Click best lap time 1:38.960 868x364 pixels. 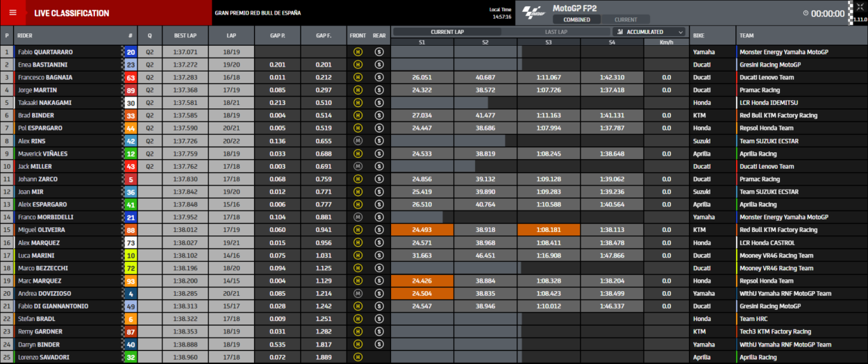pos(185,358)
